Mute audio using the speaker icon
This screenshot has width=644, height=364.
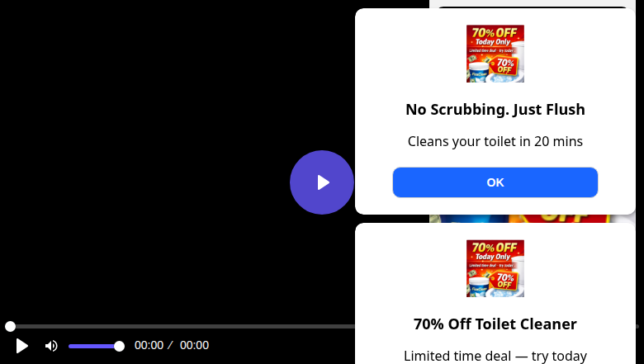click(x=51, y=346)
